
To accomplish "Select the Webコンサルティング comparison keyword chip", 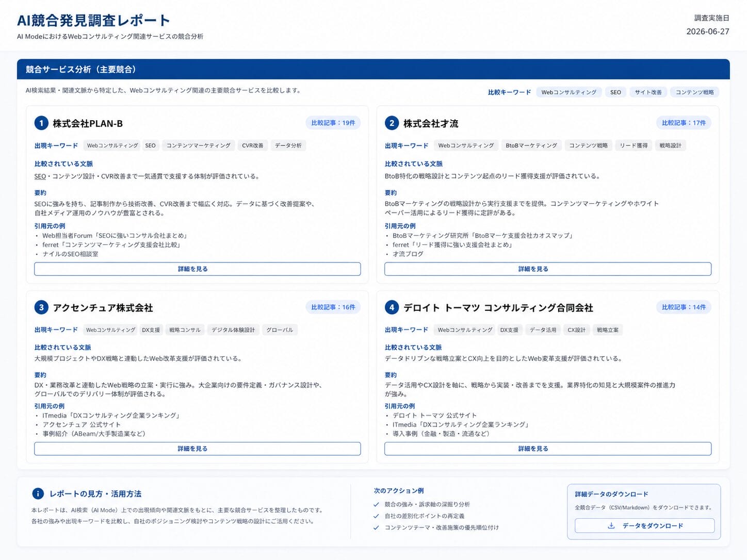I will pyautogui.click(x=569, y=92).
